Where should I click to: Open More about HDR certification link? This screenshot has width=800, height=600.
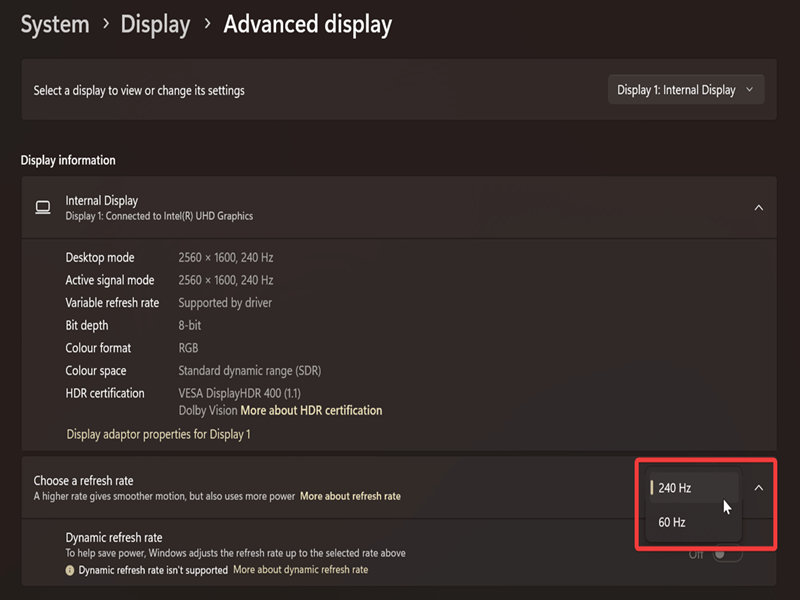[x=311, y=411]
